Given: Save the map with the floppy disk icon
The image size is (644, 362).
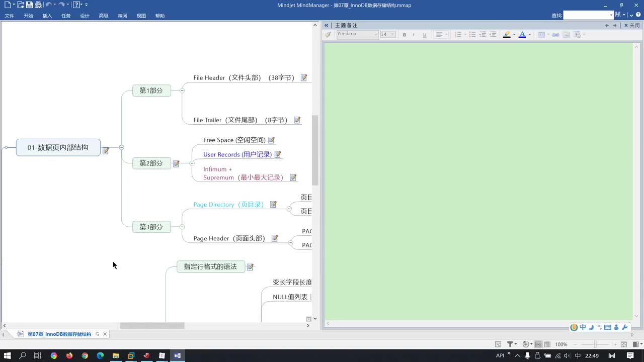Looking at the screenshot, I should (x=29, y=5).
